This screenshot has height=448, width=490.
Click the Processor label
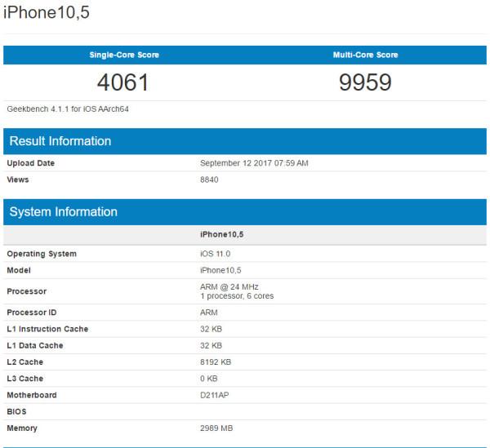click(27, 291)
